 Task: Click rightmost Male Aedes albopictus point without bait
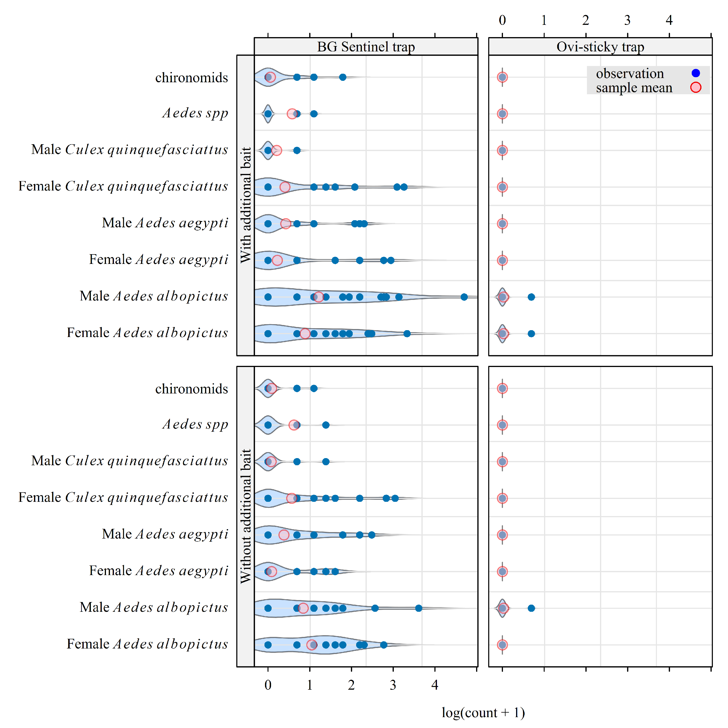click(x=418, y=608)
